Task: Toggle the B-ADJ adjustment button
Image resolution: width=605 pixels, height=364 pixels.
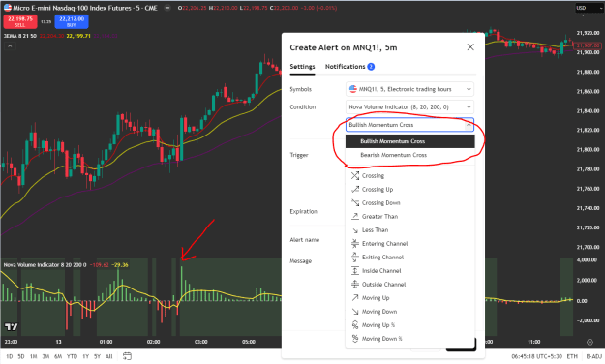Action: coord(593,356)
